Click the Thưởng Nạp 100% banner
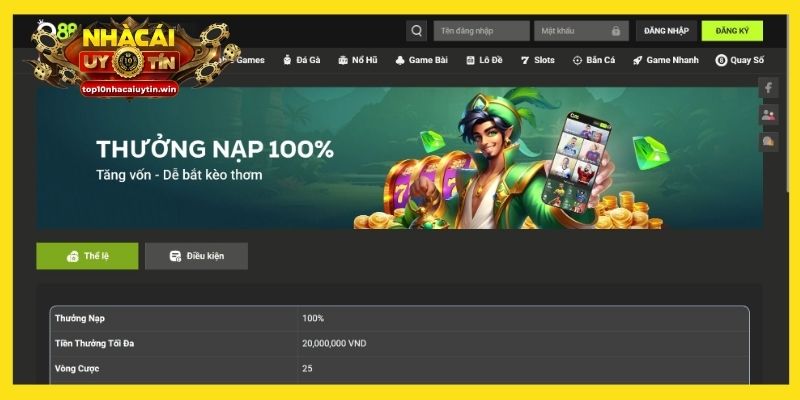 pyautogui.click(x=399, y=158)
